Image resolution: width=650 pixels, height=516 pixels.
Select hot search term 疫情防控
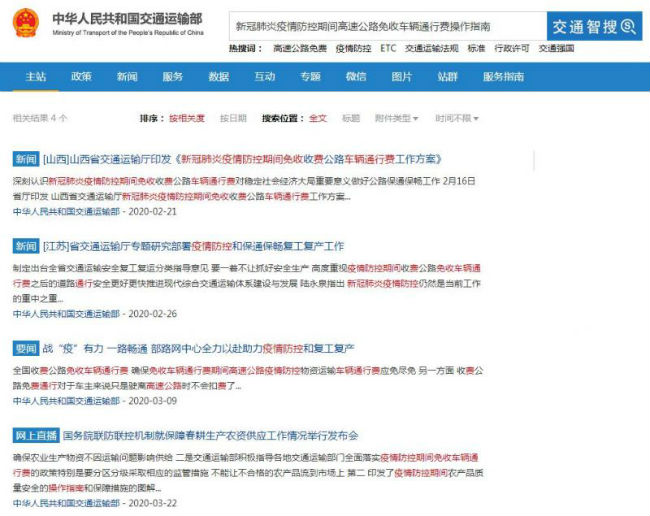pyautogui.click(x=353, y=48)
